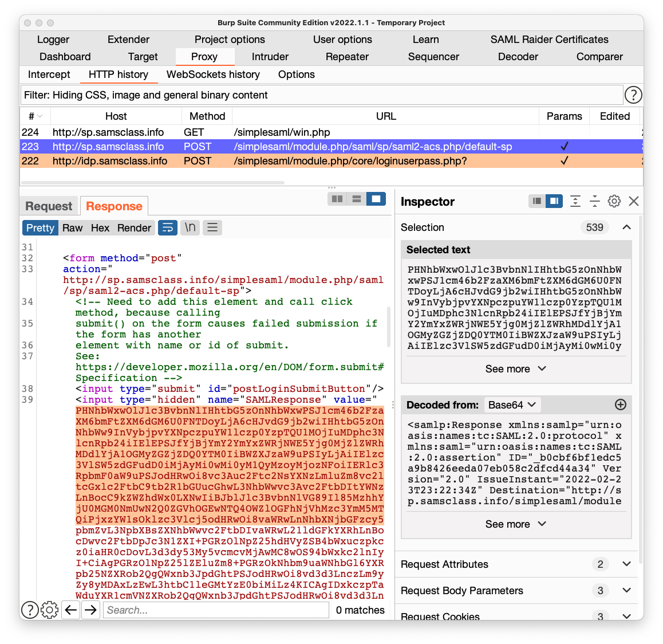The height and width of the screenshot is (644, 663).
Task: Open the Filter settings bar
Action: (322, 95)
